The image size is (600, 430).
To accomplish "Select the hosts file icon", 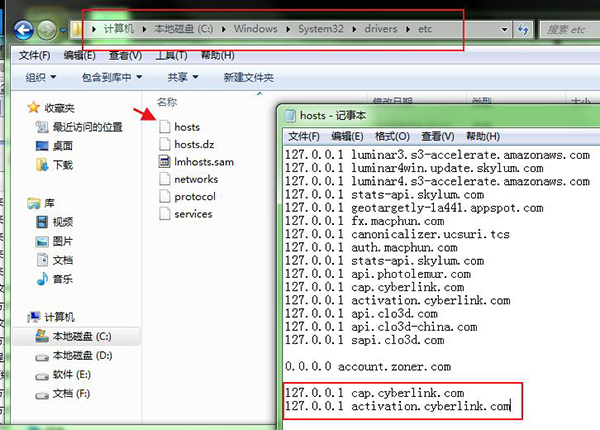I will point(165,126).
